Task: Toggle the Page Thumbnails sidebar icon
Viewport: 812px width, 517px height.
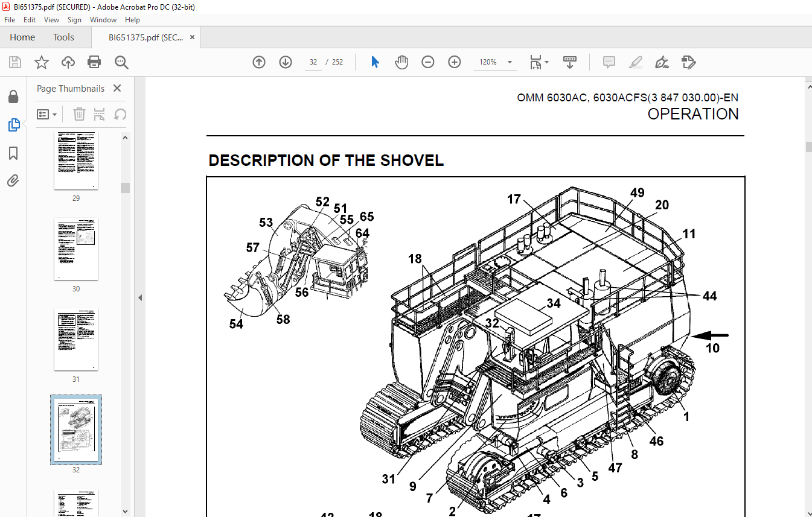Action: click(x=13, y=125)
